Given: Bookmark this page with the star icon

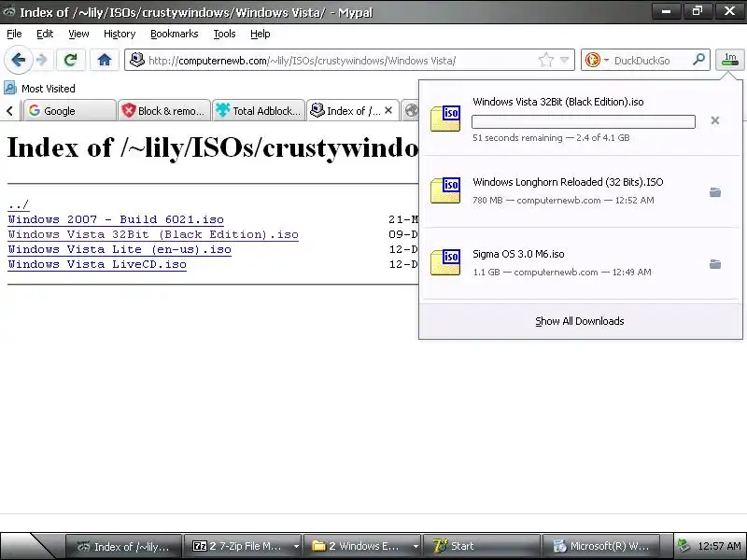Looking at the screenshot, I should coord(546,60).
